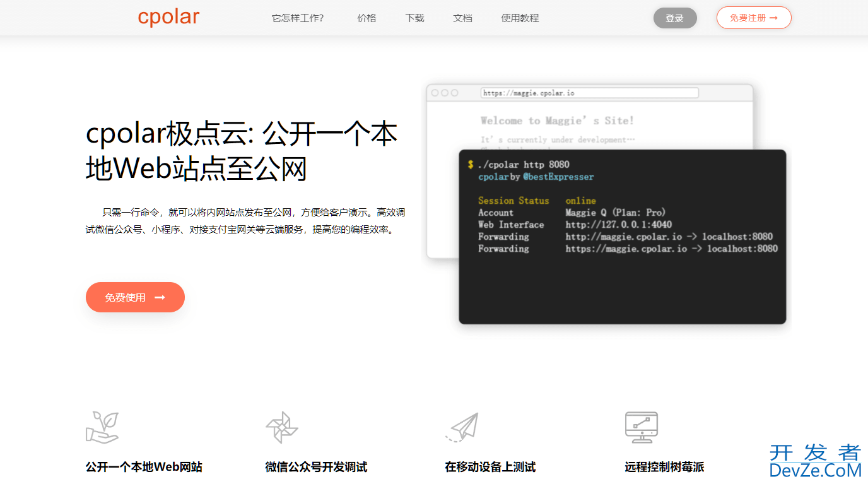This screenshot has width=868, height=484.
Task: Open the 它怎样工作? menu item
Action: click(x=298, y=18)
